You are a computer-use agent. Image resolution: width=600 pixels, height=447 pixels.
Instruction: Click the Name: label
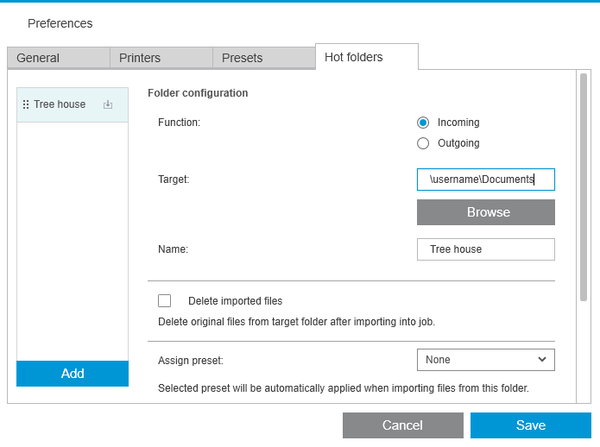[x=173, y=250]
